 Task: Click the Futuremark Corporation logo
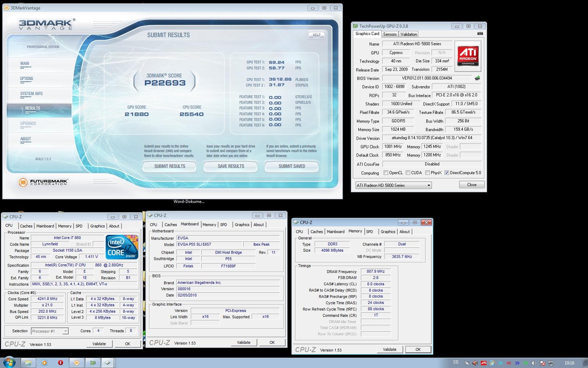43,182
